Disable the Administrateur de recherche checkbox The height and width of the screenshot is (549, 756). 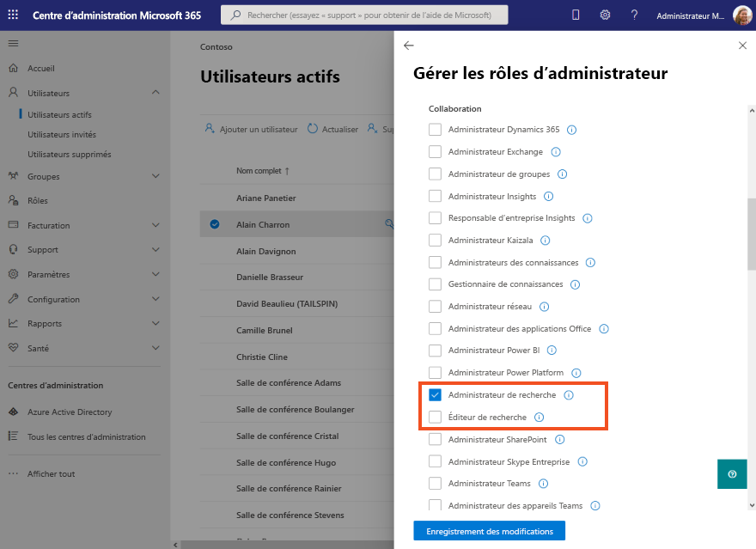(x=434, y=393)
